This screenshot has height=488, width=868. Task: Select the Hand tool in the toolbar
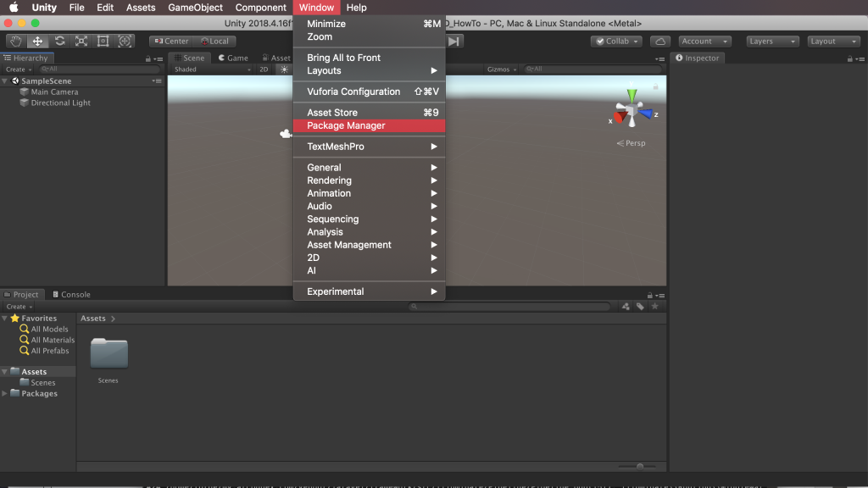(15, 41)
